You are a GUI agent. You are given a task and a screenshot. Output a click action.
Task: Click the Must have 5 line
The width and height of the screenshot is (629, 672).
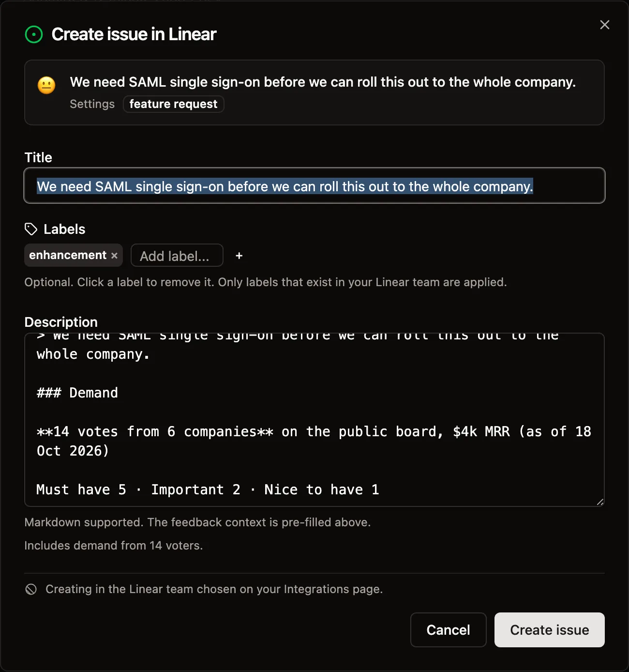point(208,489)
